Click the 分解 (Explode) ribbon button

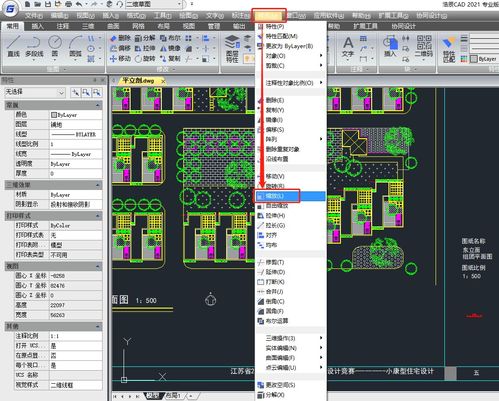(145, 38)
